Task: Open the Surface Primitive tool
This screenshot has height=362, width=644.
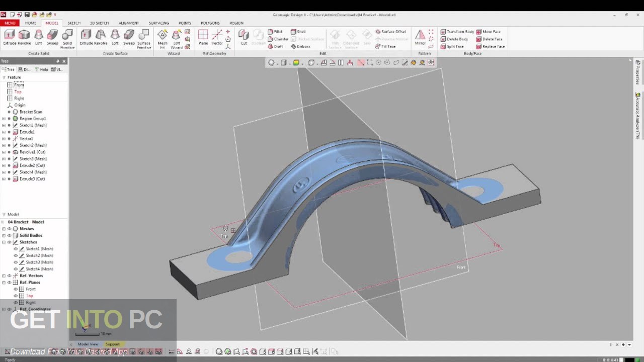Action: (x=144, y=39)
